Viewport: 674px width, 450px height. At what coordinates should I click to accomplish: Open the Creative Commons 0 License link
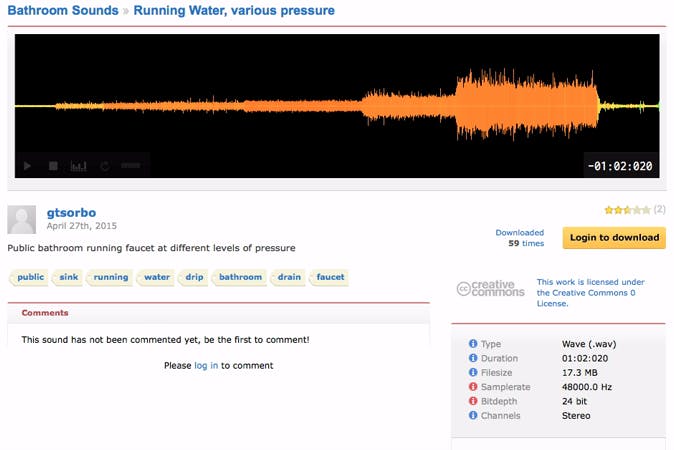590,293
